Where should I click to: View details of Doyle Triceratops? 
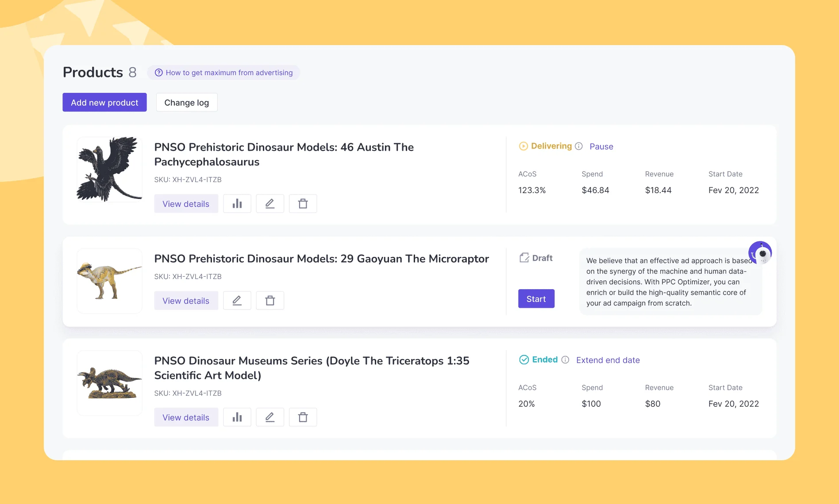click(x=186, y=417)
